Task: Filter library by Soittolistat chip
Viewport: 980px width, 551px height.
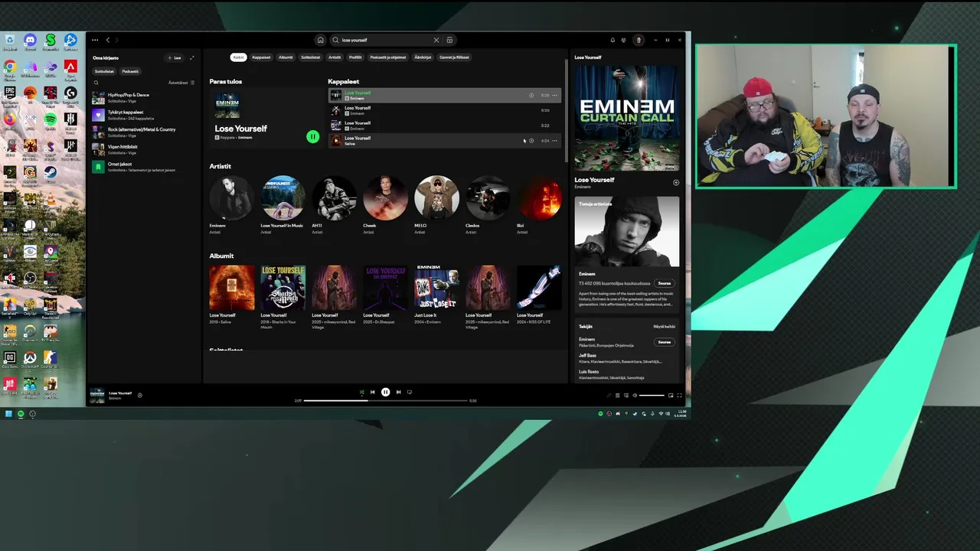Action: pos(104,71)
